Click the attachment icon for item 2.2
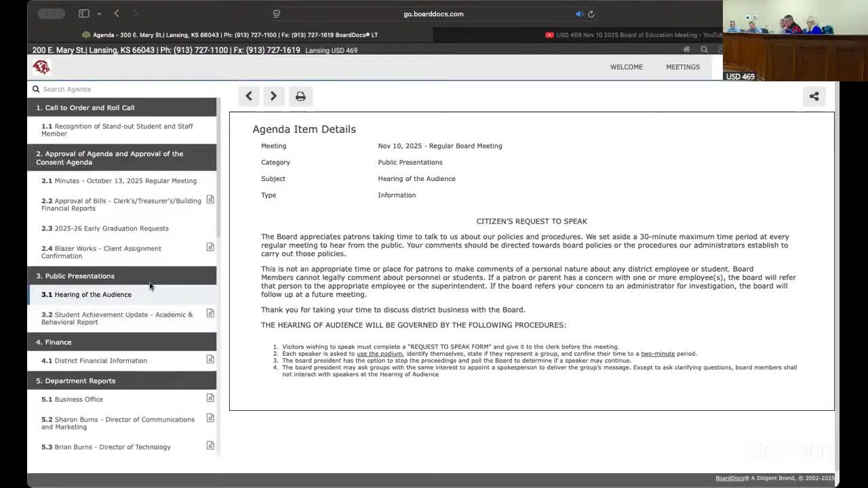This screenshot has height=488, width=868. tap(210, 199)
